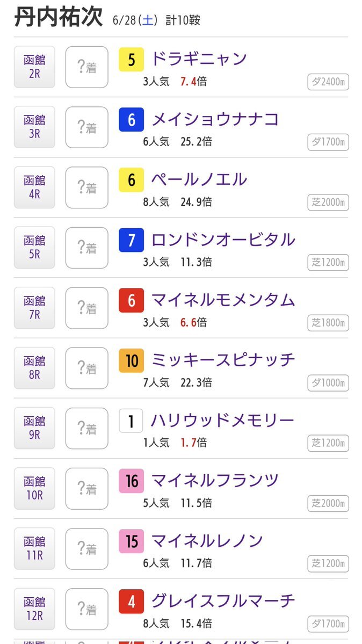Open the メイショウナナコ horse link
The width and height of the screenshot is (362, 644).
(215, 119)
